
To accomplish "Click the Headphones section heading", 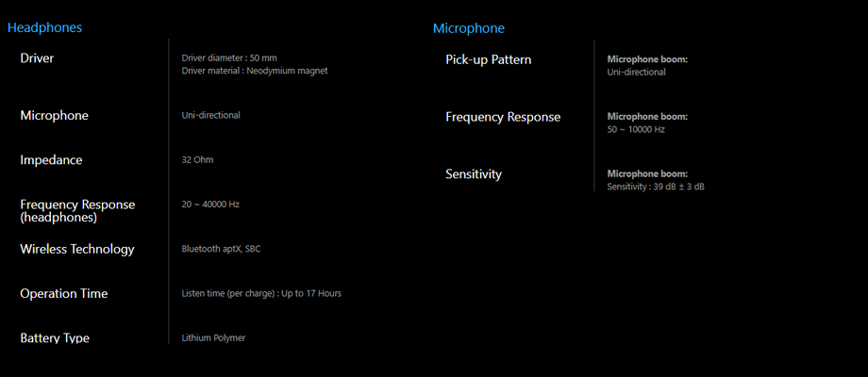I will [x=44, y=27].
